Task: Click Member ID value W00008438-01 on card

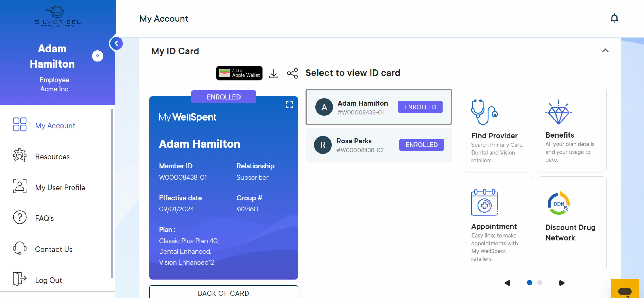Action: tap(183, 177)
